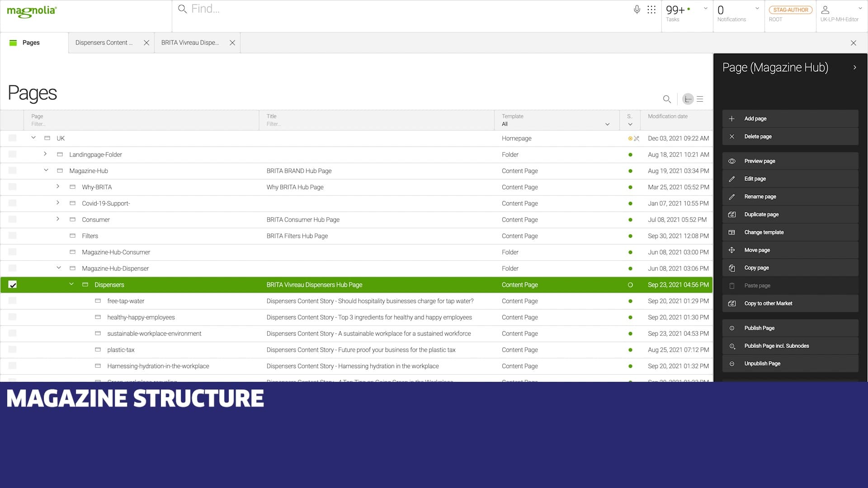Viewport: 868px width, 488px height.
Task: Click the Edit page button
Action: tap(790, 179)
